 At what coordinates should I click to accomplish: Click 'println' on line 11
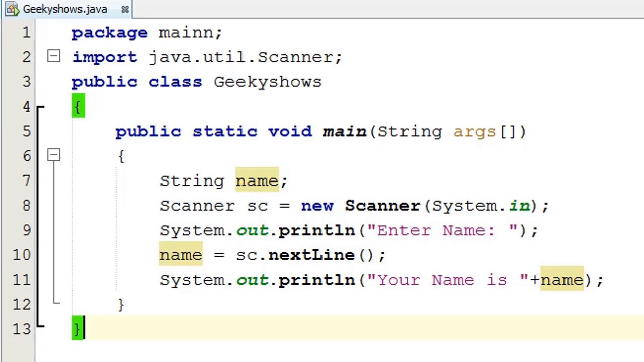pos(316,280)
